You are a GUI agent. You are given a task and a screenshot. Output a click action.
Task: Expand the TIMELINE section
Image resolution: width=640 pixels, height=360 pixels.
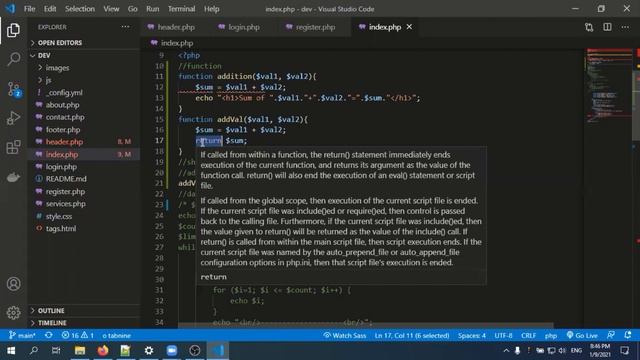click(84, 323)
